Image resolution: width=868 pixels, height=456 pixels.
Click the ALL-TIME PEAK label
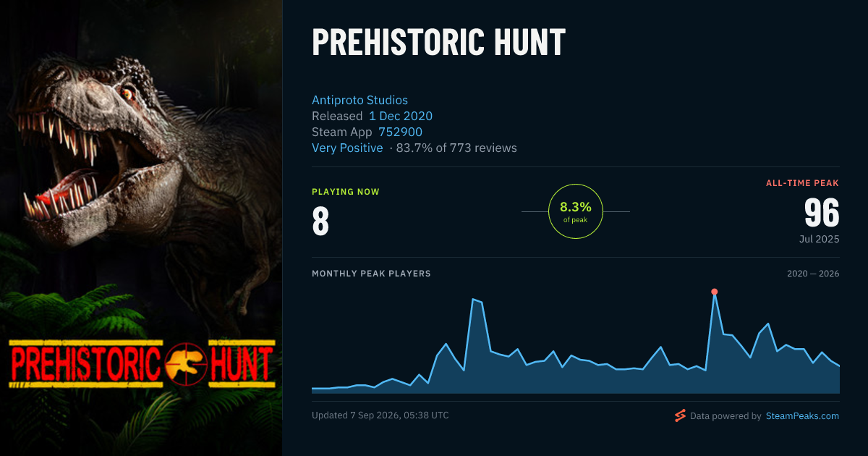click(803, 183)
